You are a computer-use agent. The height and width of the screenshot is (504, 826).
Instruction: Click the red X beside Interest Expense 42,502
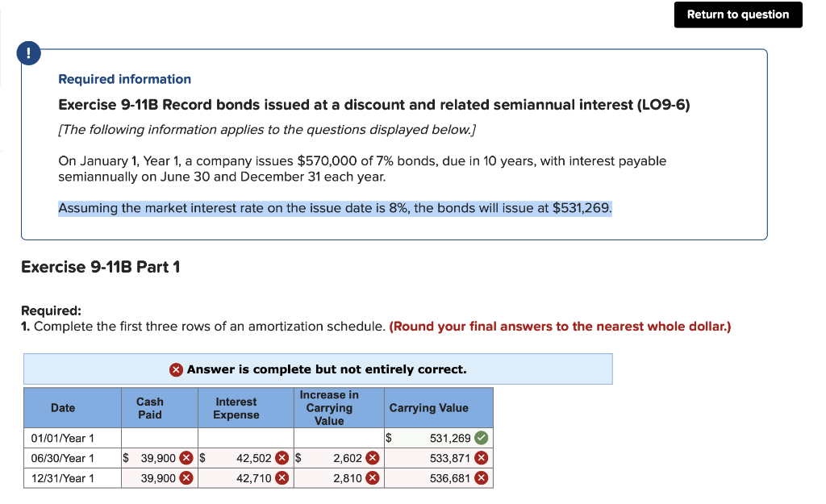click(282, 458)
